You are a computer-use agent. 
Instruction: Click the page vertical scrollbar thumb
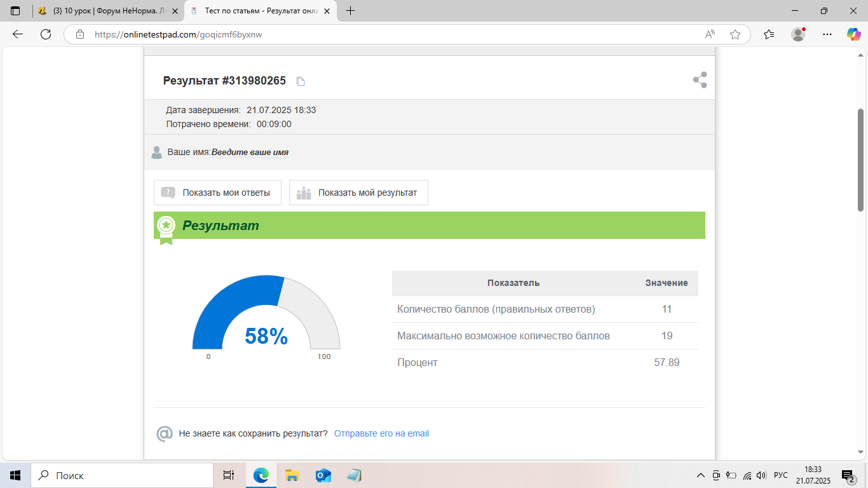pyautogui.click(x=861, y=159)
